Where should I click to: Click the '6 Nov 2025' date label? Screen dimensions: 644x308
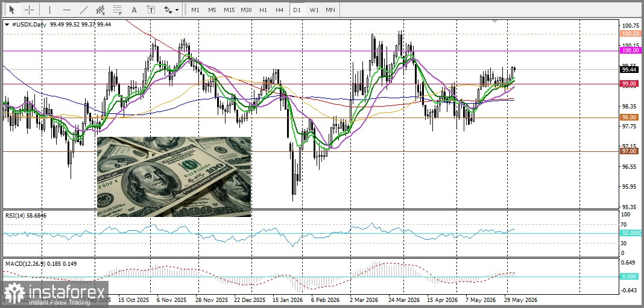(171, 300)
